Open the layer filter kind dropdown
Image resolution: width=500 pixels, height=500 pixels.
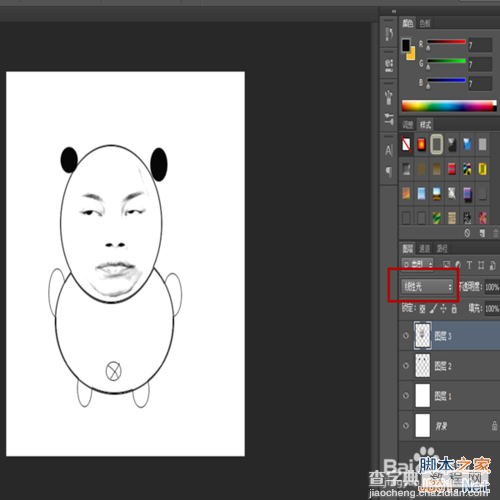click(x=417, y=264)
